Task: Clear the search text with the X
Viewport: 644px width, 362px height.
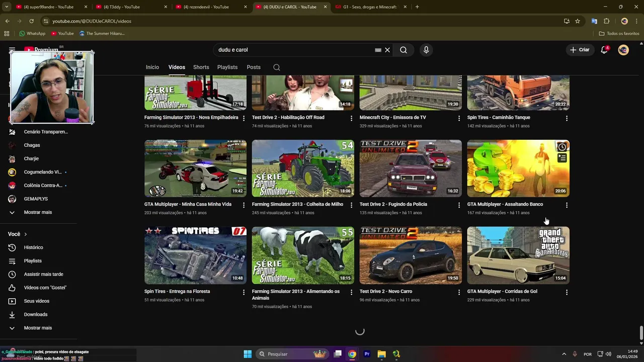Action: 387,50
